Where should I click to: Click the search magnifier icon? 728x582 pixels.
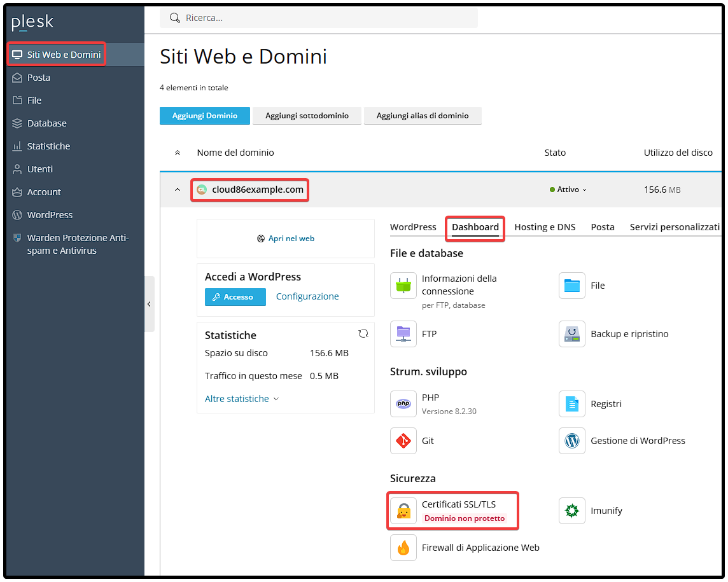click(x=174, y=18)
